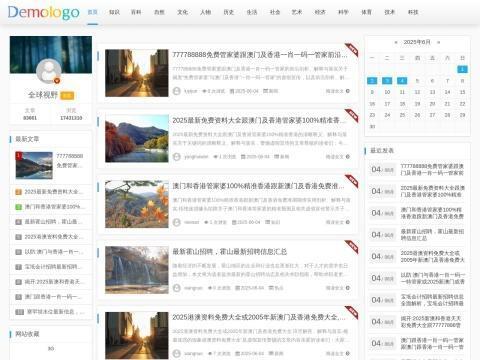480x360 pixels.
Task: Click read-more arrow on 澳门和香港管家婆 article
Action: point(348,222)
